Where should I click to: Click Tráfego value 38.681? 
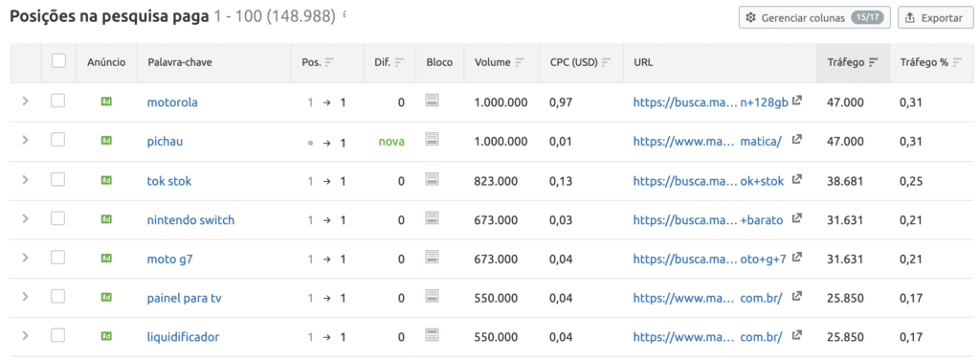pos(845,181)
